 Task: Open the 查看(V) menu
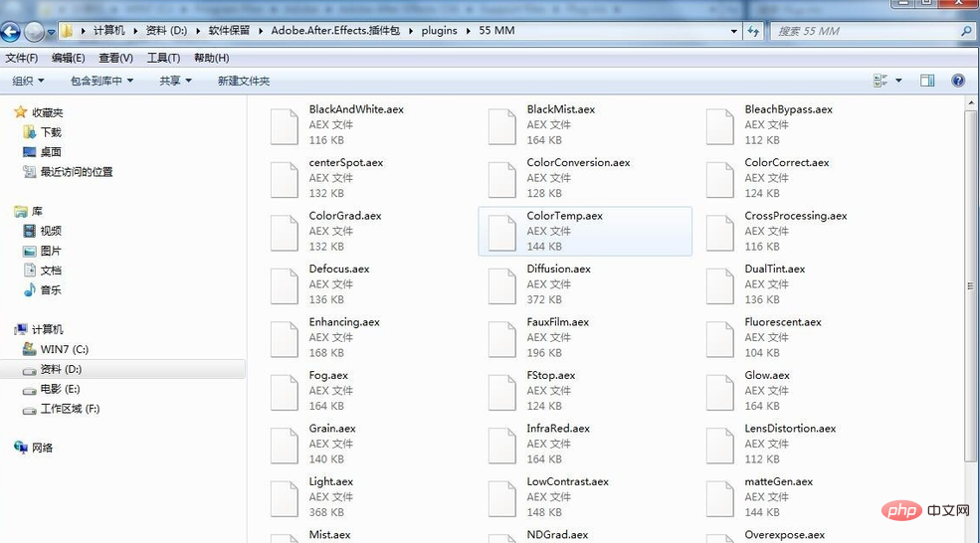pos(115,58)
